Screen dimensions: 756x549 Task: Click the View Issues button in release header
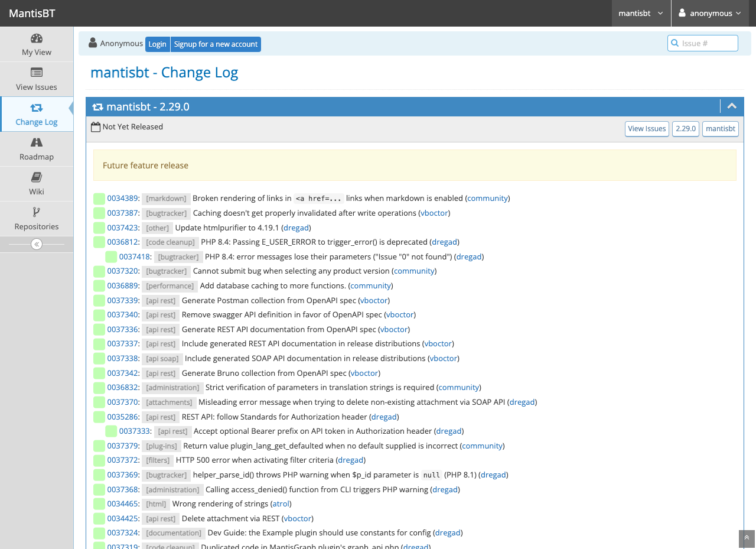[x=647, y=129]
